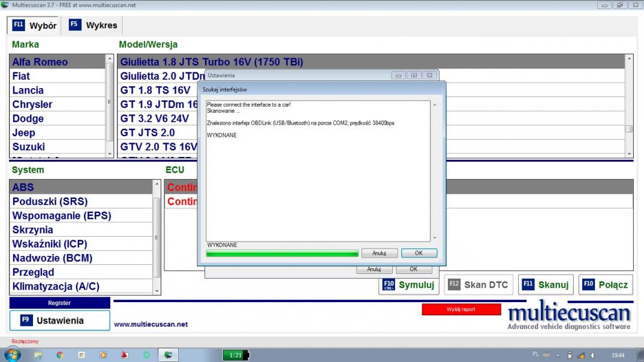
Task: Click the Multiecuscan taskbar icon
Action: (x=168, y=355)
